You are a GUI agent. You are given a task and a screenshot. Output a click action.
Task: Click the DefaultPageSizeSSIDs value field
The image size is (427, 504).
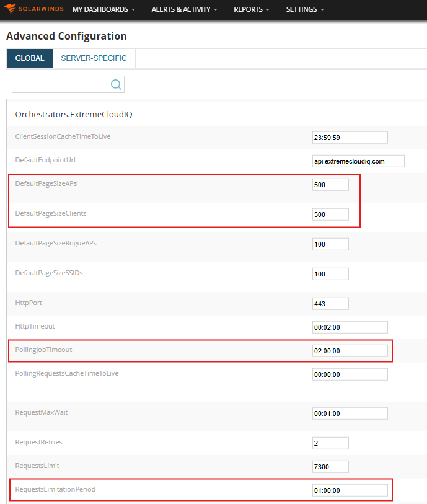click(x=330, y=274)
